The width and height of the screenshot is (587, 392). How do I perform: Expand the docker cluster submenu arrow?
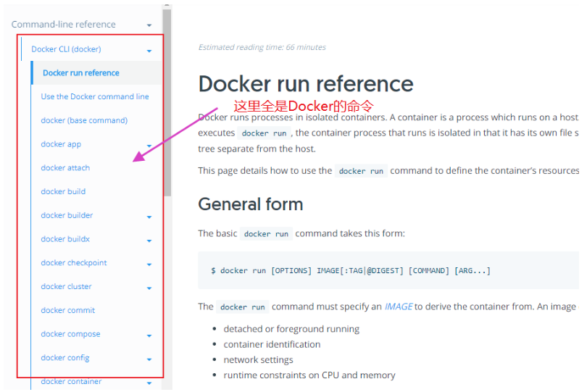click(x=149, y=288)
